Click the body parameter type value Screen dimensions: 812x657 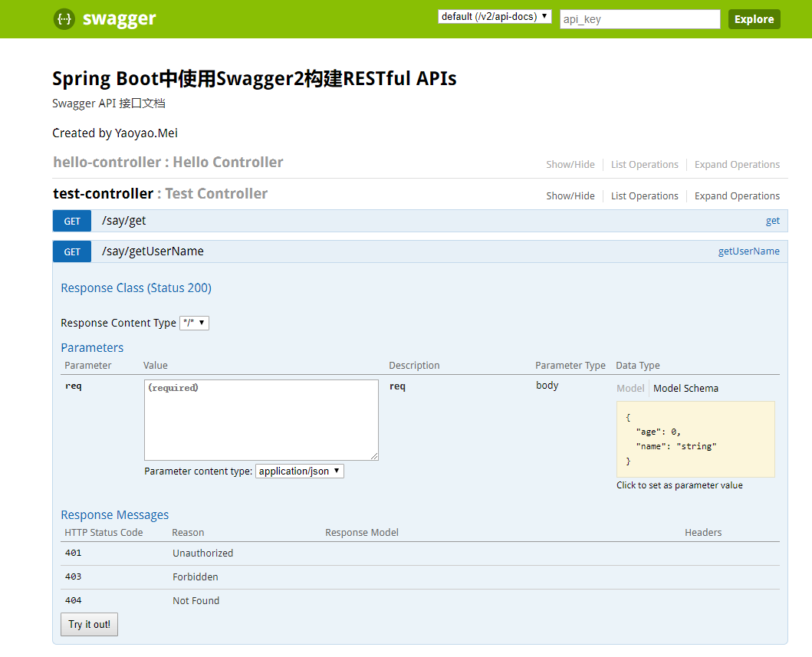[x=547, y=385]
